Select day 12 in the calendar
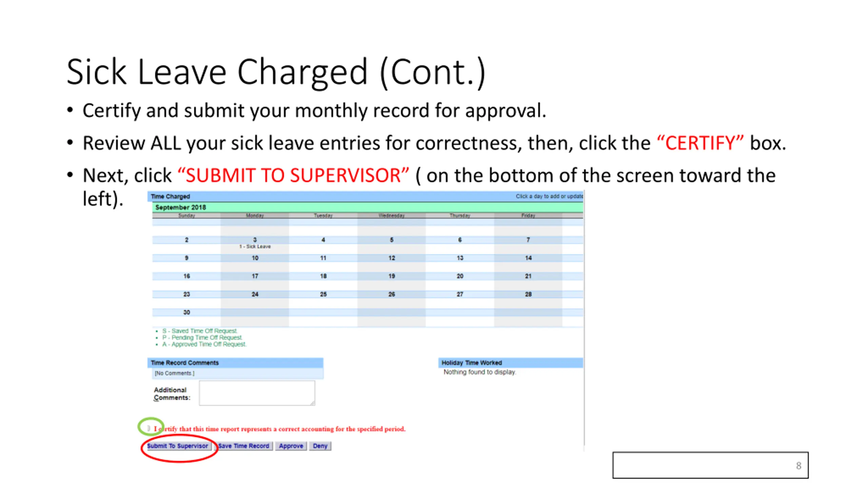 (x=392, y=258)
